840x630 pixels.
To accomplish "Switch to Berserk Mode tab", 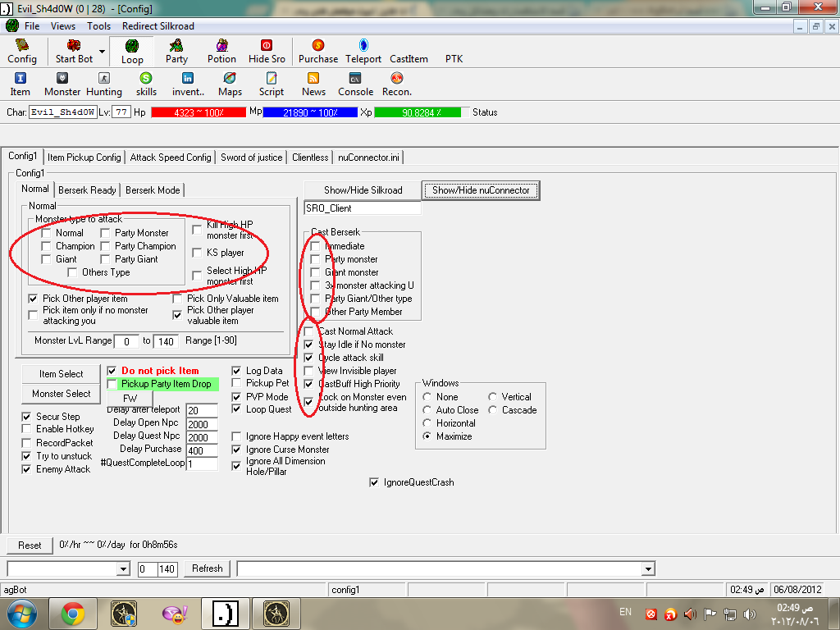I will point(153,190).
